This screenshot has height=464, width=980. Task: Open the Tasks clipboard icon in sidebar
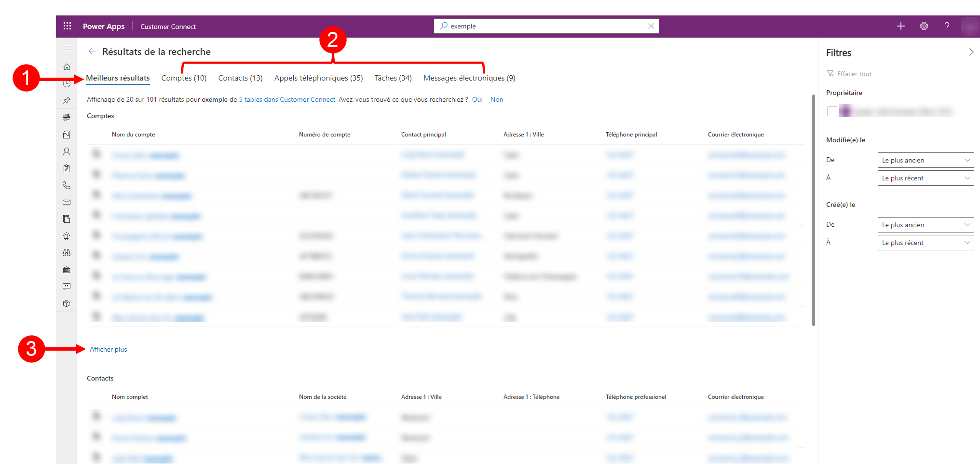pyautogui.click(x=67, y=168)
